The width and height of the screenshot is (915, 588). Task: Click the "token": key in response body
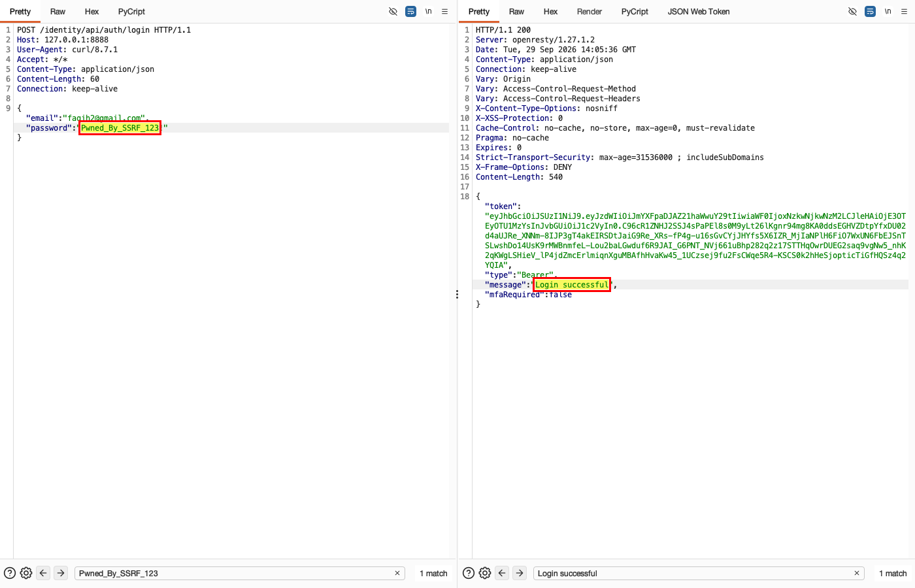point(503,206)
